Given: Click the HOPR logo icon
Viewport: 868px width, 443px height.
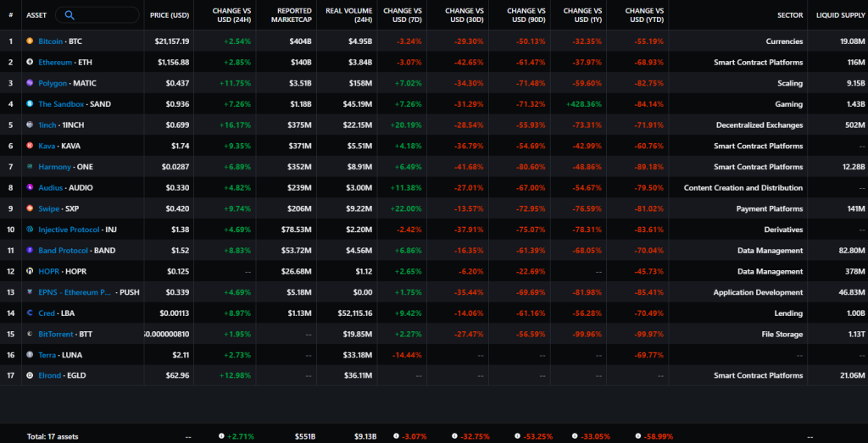Looking at the screenshot, I should 30,272.
